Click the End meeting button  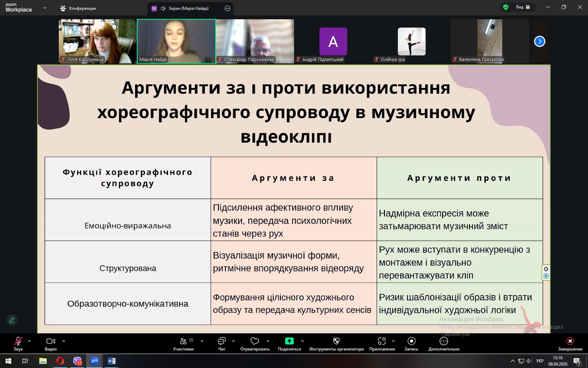(570, 343)
